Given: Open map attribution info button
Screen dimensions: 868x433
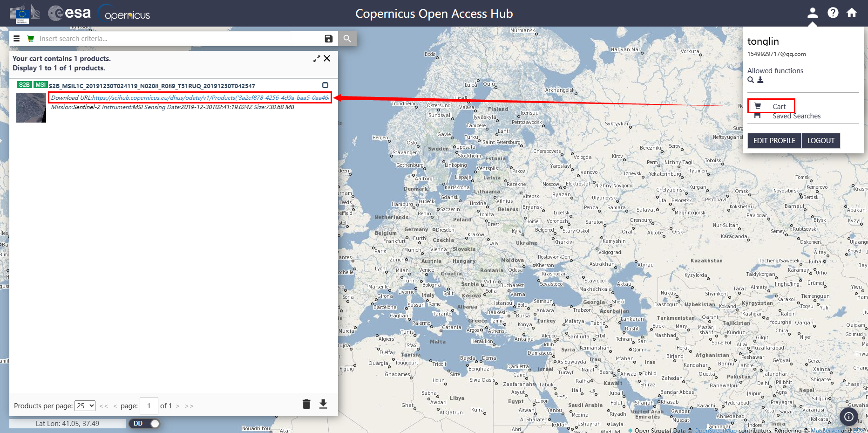Looking at the screenshot, I should click(849, 417).
